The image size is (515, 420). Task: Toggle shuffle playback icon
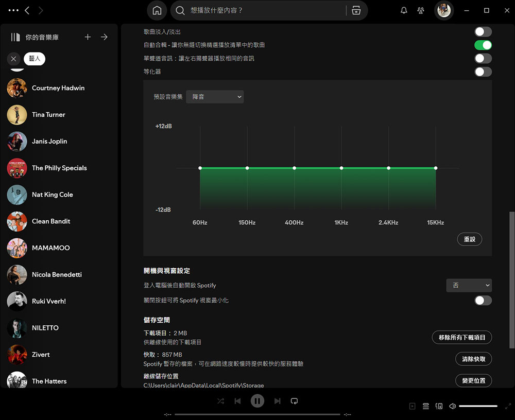[220, 401]
